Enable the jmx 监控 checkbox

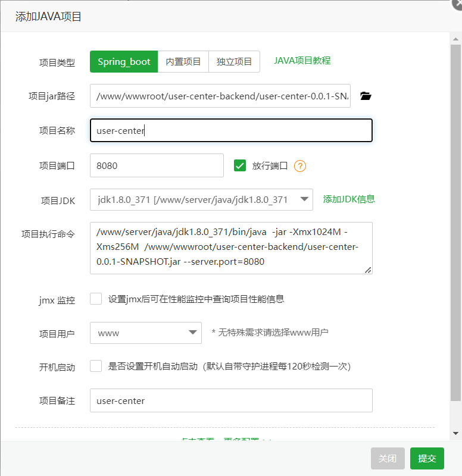(x=96, y=299)
